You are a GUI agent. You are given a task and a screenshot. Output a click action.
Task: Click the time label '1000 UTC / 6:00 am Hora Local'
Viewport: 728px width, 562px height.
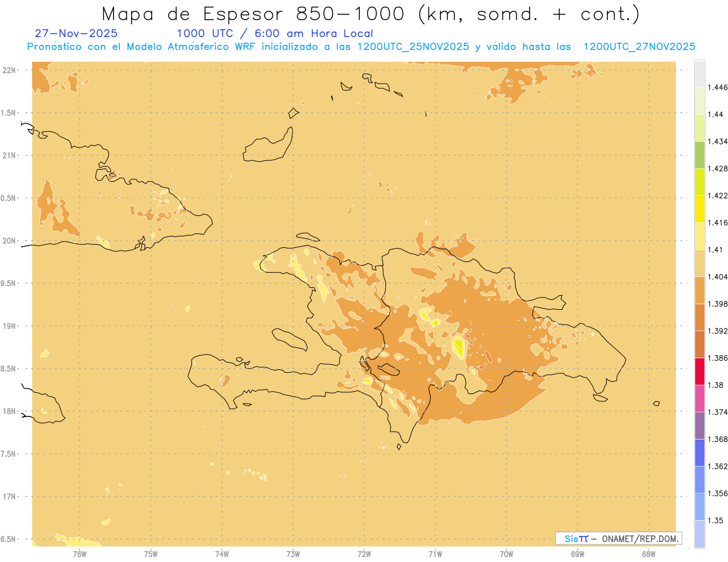[275, 33]
